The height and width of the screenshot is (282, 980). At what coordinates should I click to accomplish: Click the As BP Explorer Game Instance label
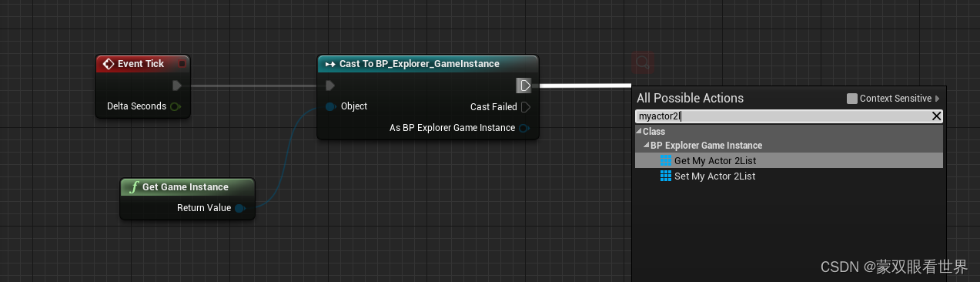[x=452, y=128]
